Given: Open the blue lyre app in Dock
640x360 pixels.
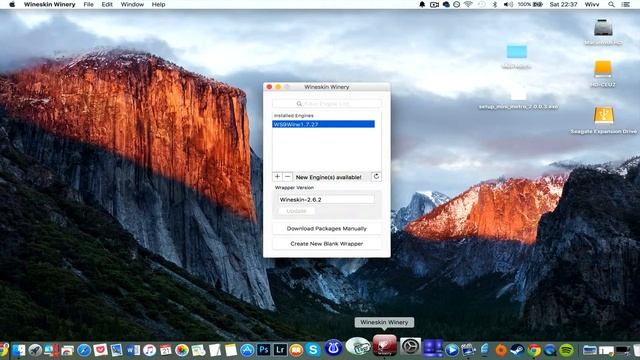Looking at the screenshot, I should coord(333,348).
